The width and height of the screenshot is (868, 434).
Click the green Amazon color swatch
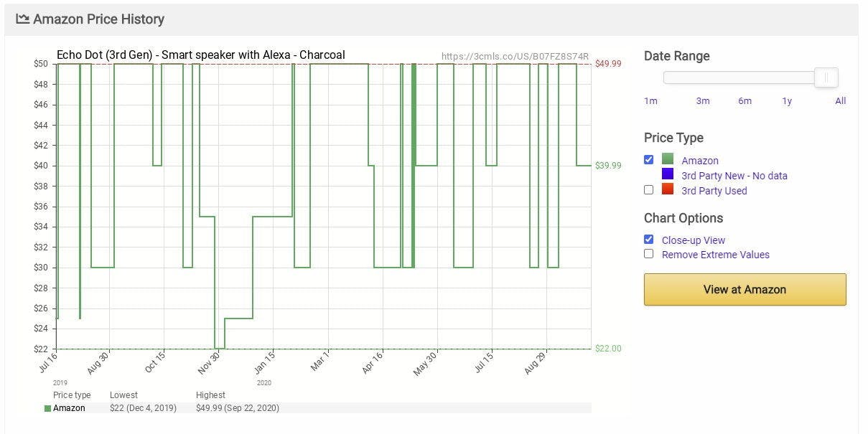(668, 159)
